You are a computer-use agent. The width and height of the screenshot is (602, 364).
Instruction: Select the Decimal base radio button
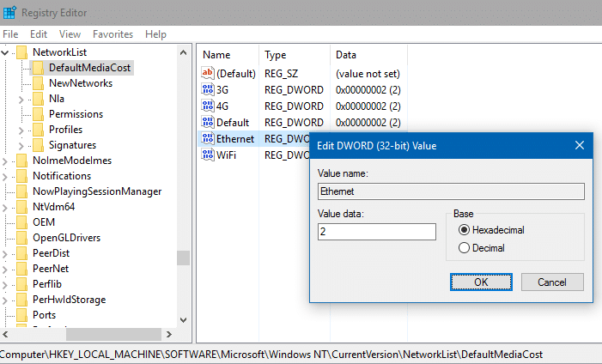click(x=465, y=248)
